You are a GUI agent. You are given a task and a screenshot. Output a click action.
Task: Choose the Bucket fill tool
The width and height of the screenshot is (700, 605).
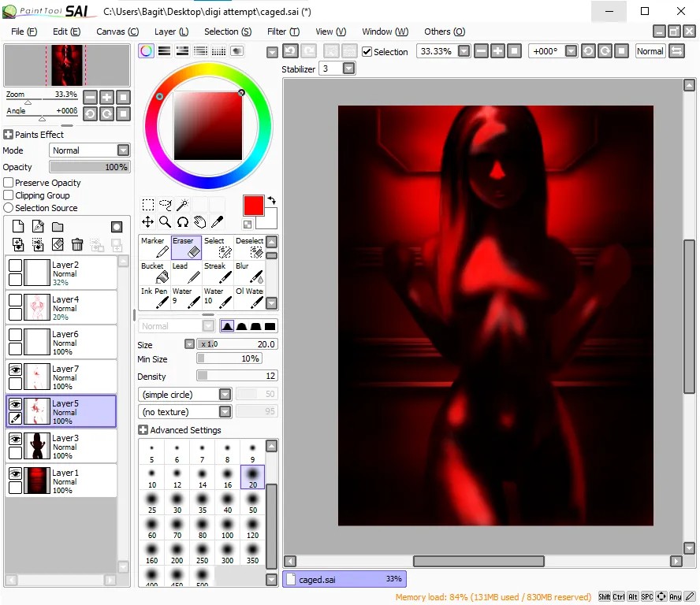155,273
